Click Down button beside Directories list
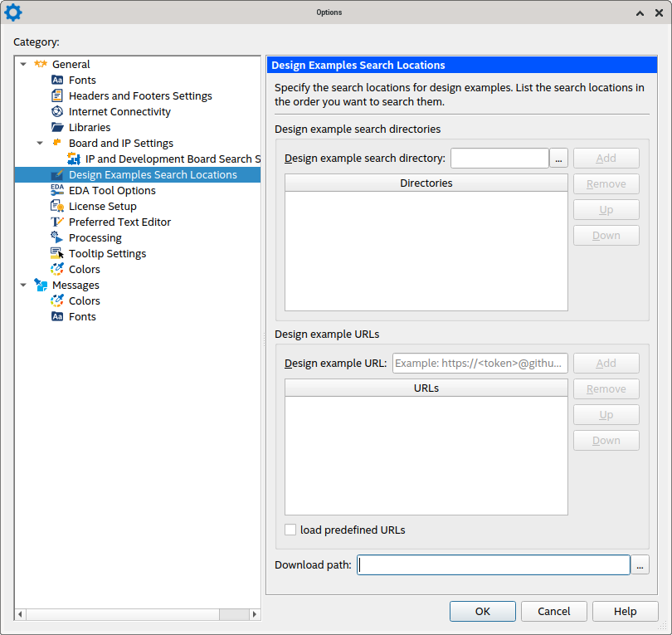 606,236
